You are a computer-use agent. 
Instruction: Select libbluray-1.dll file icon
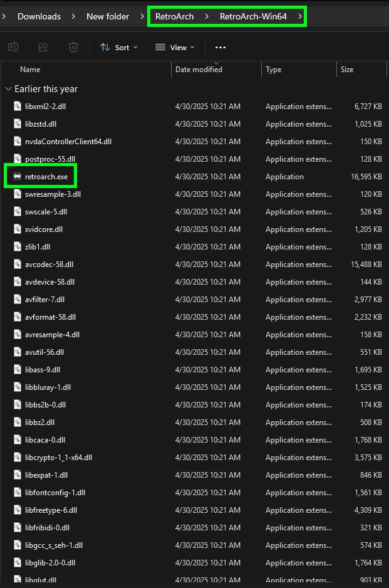pyautogui.click(x=18, y=387)
